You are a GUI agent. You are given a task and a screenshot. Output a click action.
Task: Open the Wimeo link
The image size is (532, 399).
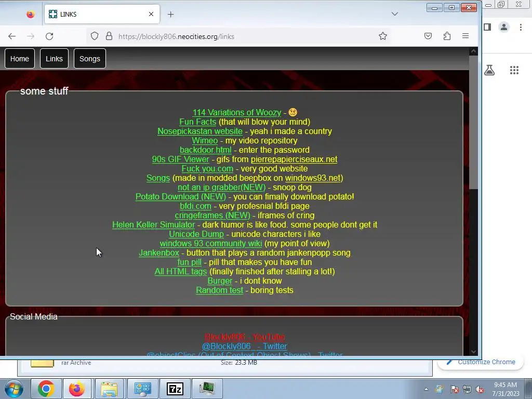click(x=205, y=140)
